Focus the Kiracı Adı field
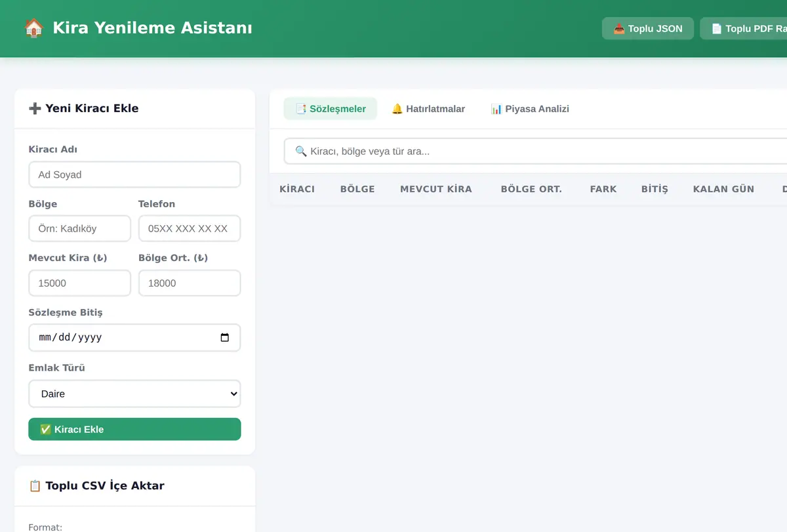This screenshot has height=532, width=787. tap(134, 174)
